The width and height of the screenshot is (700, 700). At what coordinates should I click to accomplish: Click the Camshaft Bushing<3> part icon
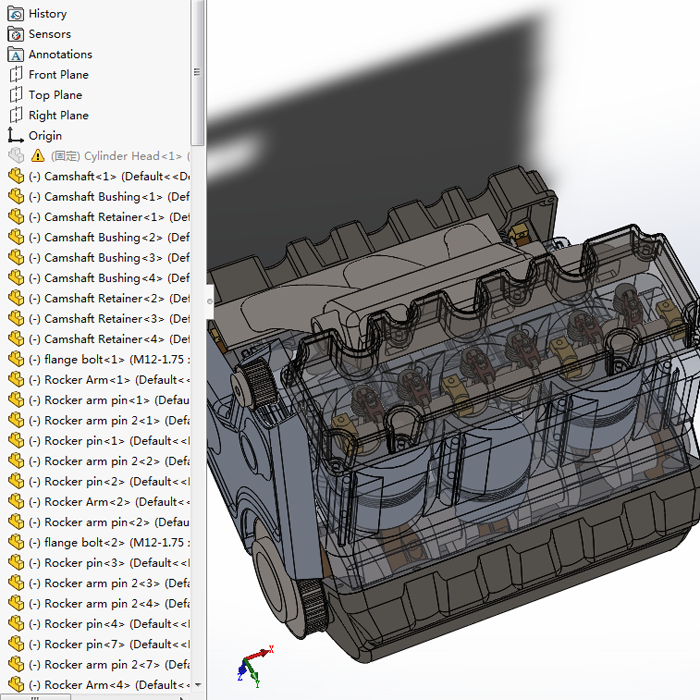coord(16,258)
